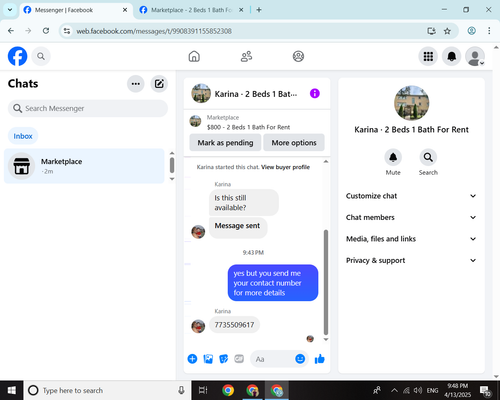
Task: Open more actions plus icon in composer
Action: (192, 359)
